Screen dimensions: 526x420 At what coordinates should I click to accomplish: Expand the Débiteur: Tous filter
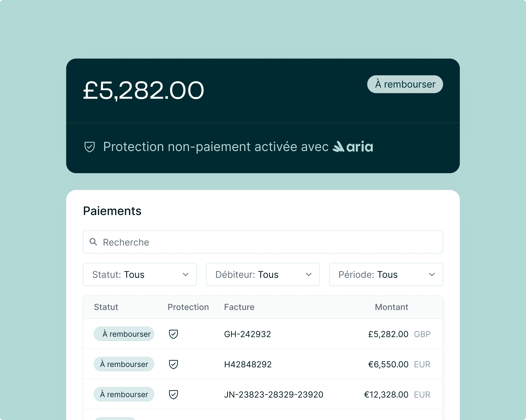(263, 274)
